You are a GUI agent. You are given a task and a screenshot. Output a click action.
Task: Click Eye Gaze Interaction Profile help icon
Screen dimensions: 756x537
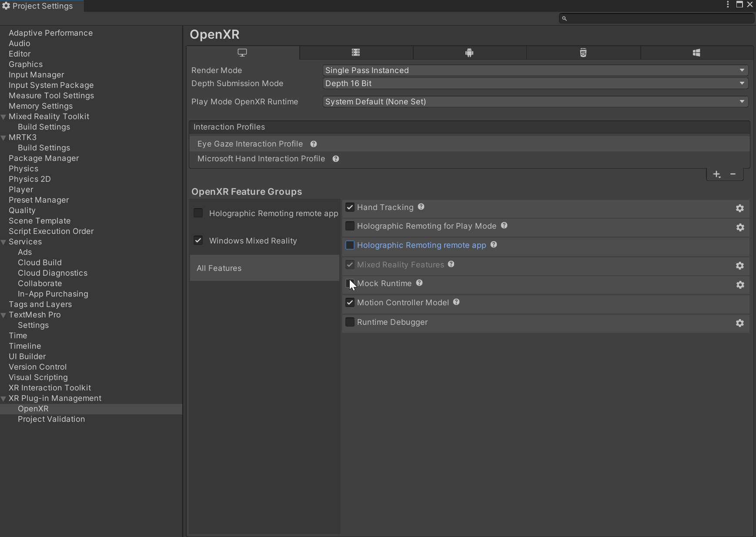pos(314,143)
